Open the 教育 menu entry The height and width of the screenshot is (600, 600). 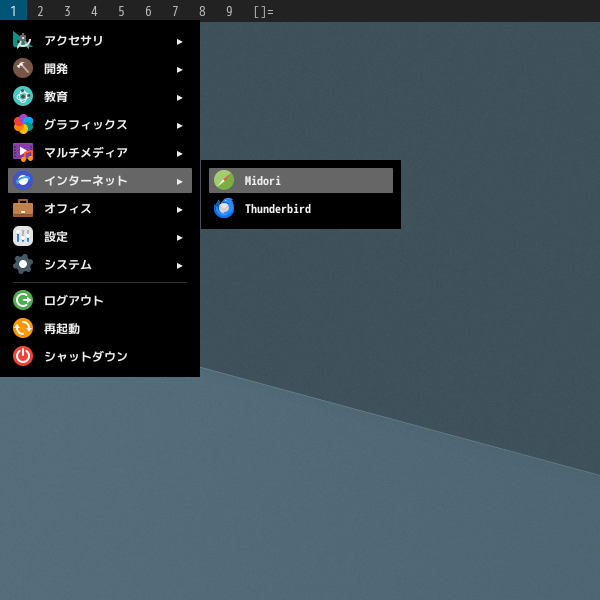[100, 96]
